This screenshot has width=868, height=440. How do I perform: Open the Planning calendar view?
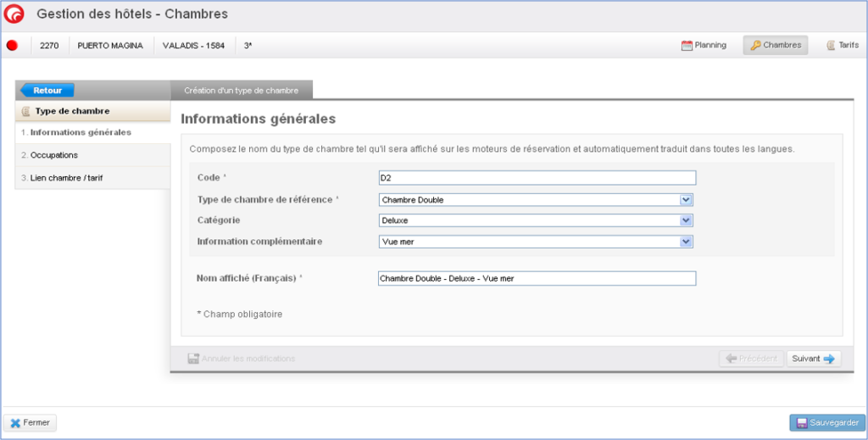[x=704, y=46]
